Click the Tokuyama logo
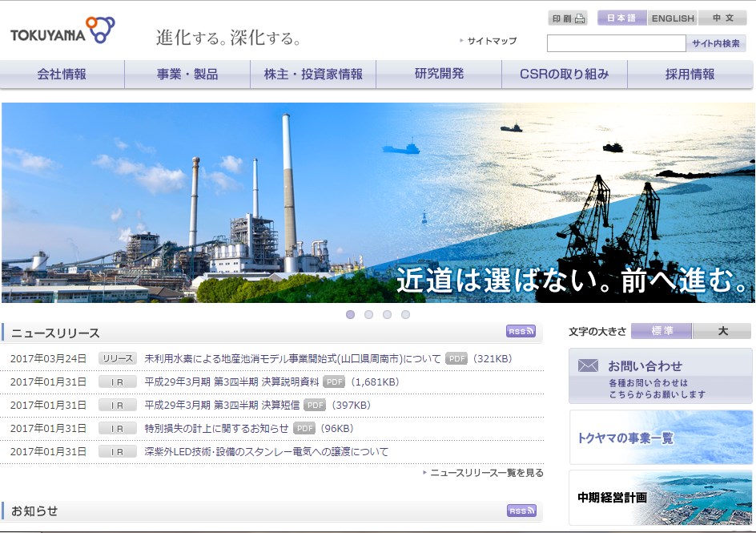This screenshot has width=756, height=533. (x=62, y=30)
